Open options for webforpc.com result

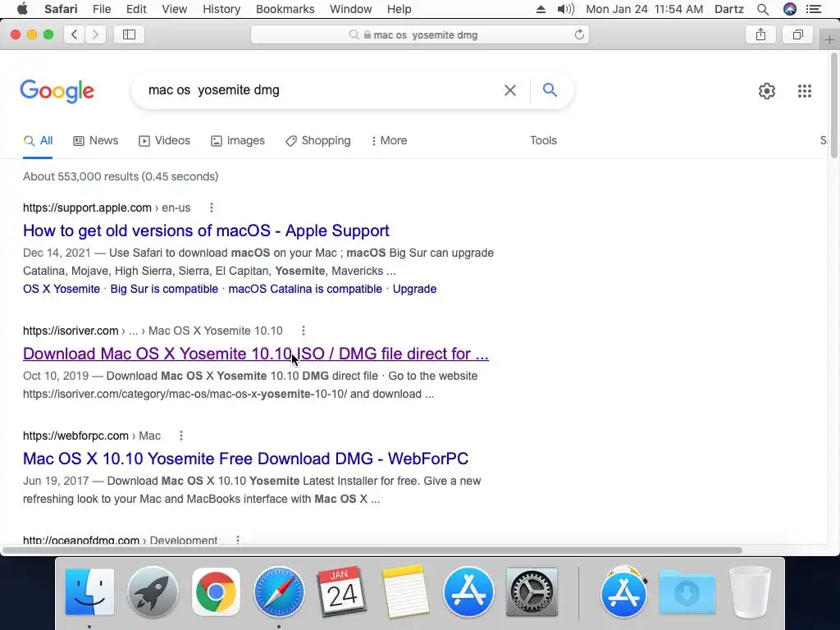(181, 436)
